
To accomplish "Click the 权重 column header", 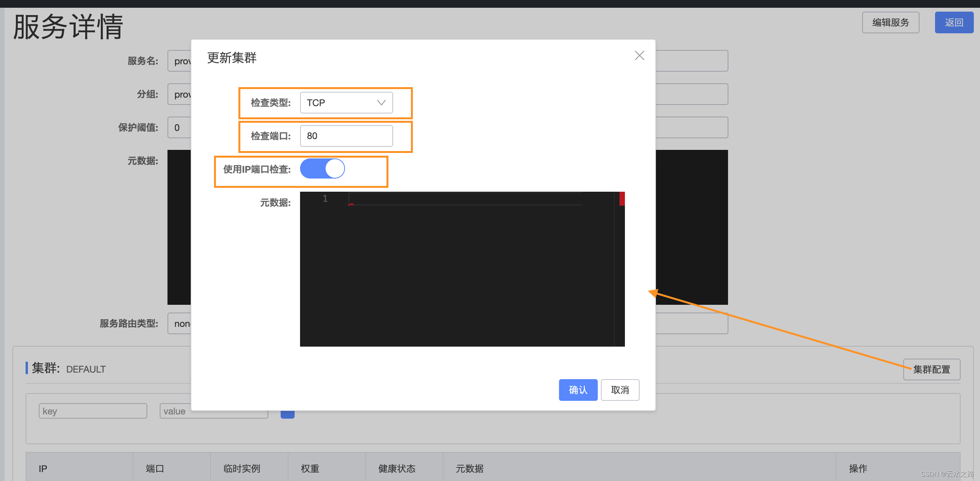I will pos(310,469).
